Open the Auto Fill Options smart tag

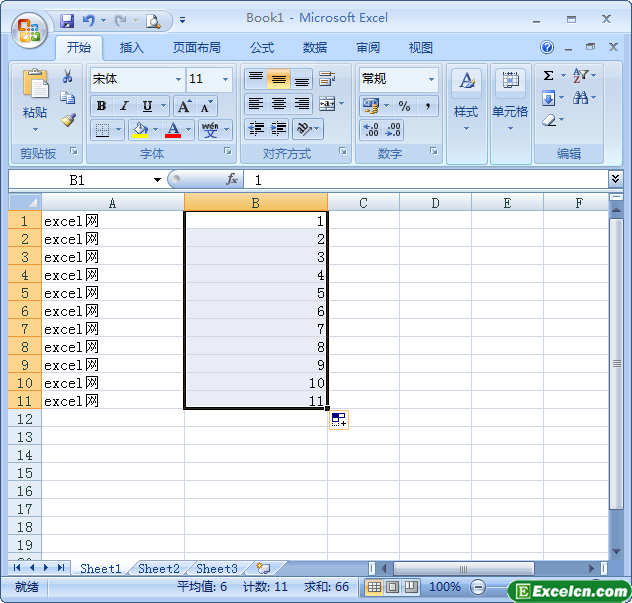click(x=339, y=420)
